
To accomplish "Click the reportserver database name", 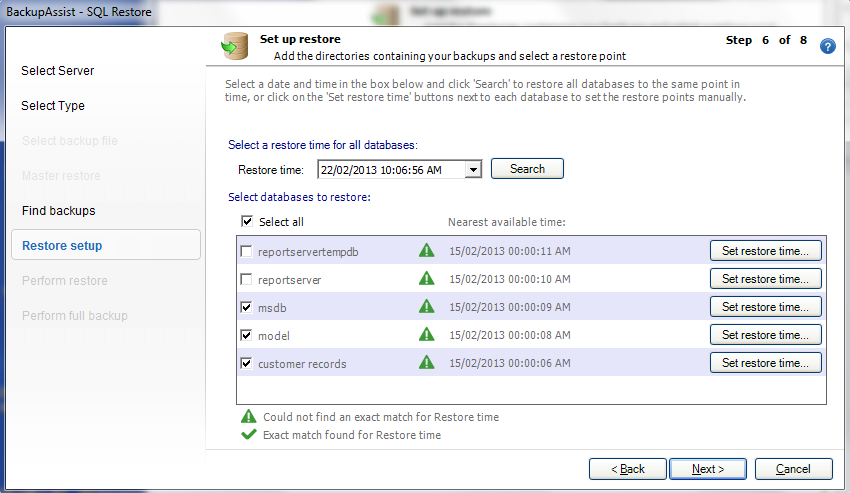I will (x=289, y=280).
